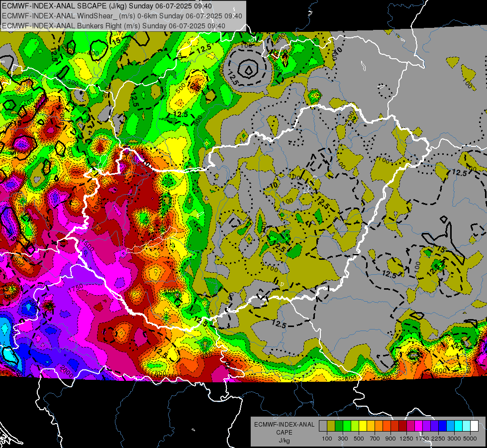Pick the cyan swatch right of 3000
This screenshot has width=487, height=448.
pos(459,426)
